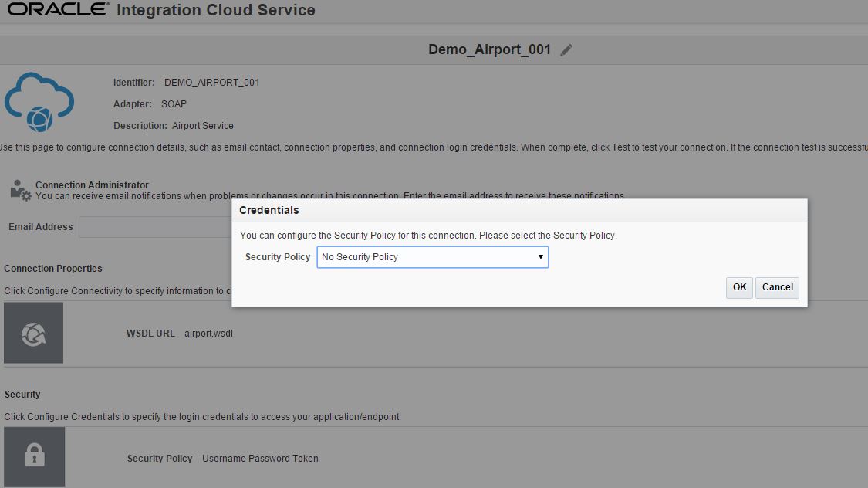Confirm the Credentials dialog with OK

(x=739, y=287)
